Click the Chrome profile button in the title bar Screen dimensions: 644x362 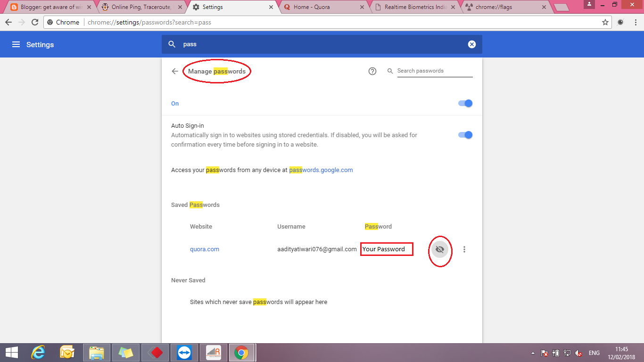point(590,4)
